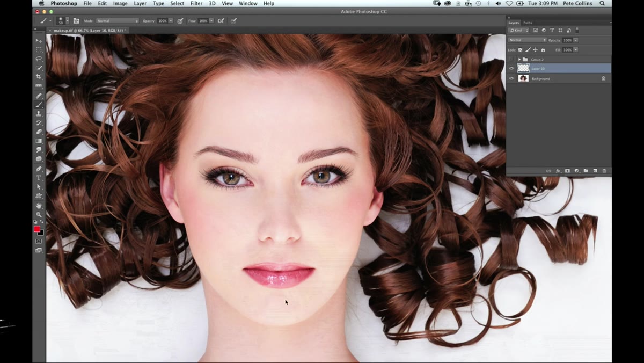The height and width of the screenshot is (363, 644).
Task: Select the Pen tool
Action: [x=39, y=169]
